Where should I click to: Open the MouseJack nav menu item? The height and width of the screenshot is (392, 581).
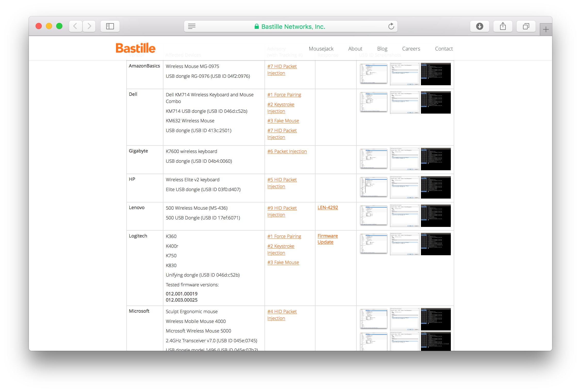point(321,49)
